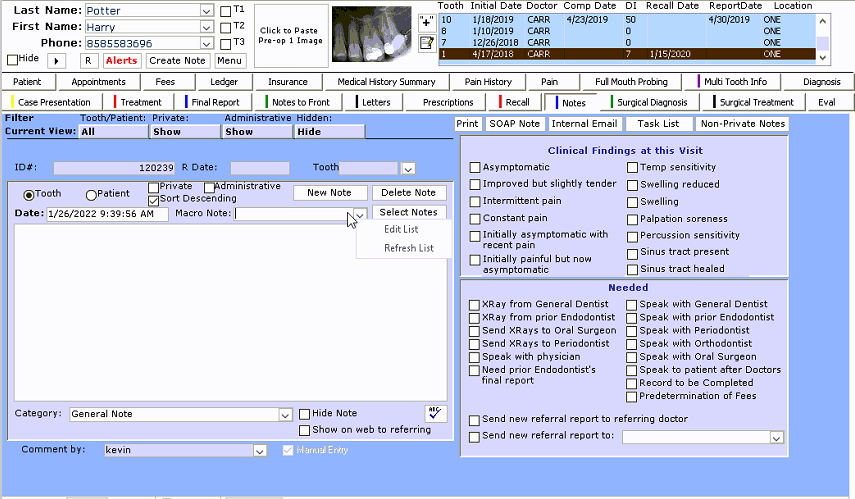Click the R button next to Alerts
855x499 pixels.
[88, 61]
